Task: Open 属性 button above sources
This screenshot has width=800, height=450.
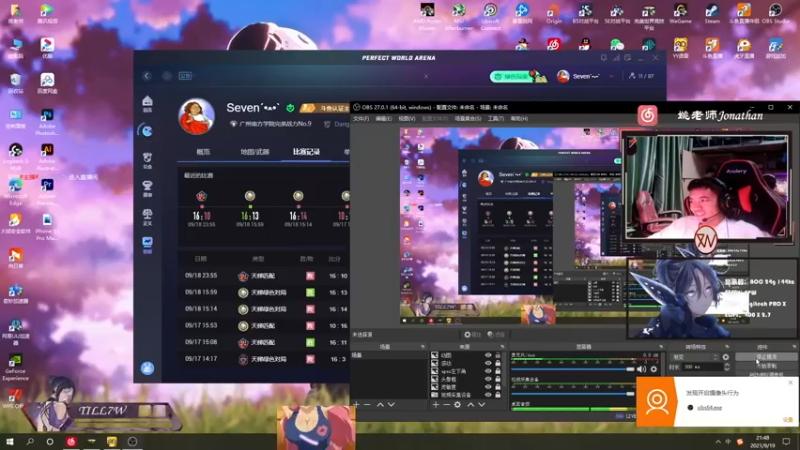Action: coord(472,335)
